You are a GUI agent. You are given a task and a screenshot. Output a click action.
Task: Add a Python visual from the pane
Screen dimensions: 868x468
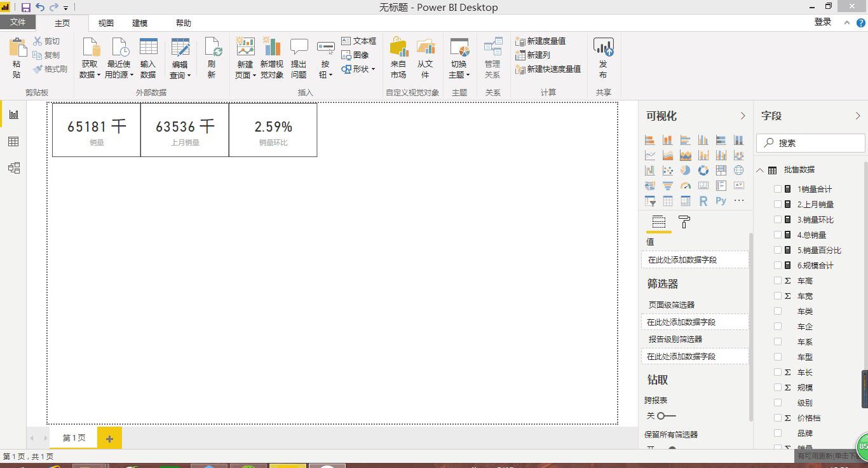721,201
